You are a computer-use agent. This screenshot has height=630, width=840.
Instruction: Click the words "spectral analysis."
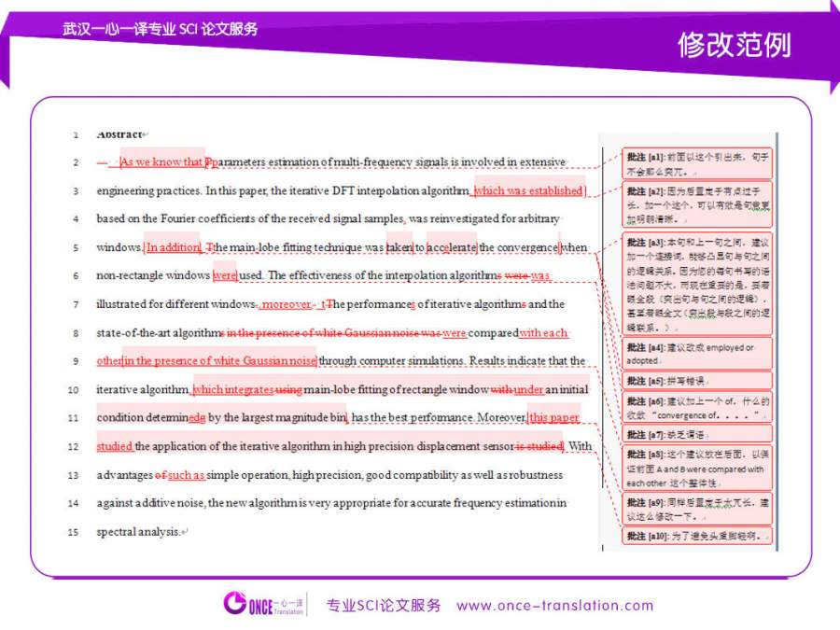pos(138,531)
